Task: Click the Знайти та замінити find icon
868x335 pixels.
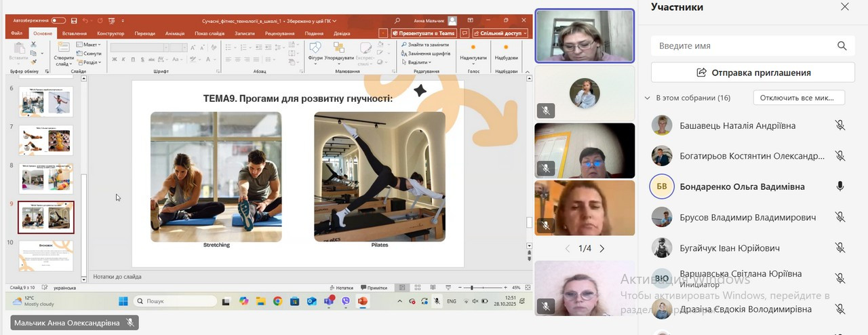Action: click(x=424, y=45)
